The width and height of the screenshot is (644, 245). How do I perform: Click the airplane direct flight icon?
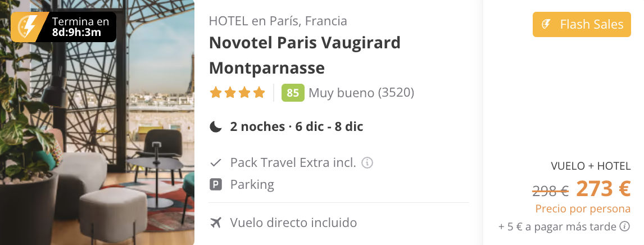pyautogui.click(x=215, y=223)
